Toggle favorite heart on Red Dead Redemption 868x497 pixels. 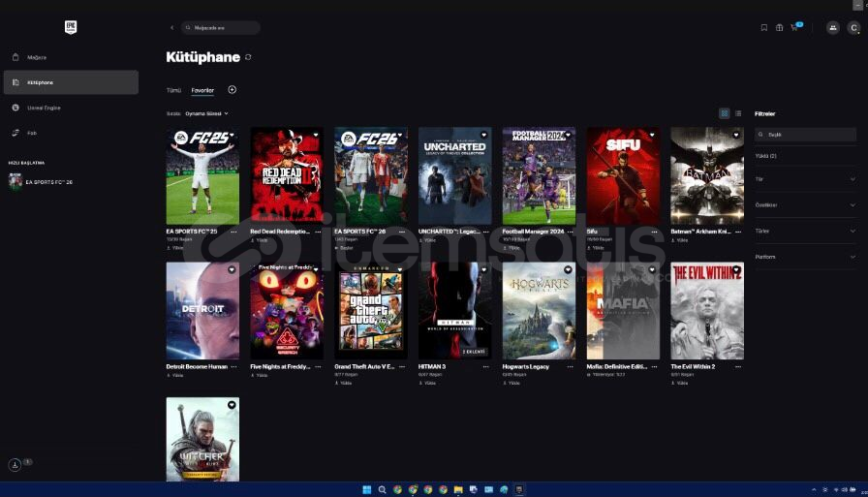click(x=315, y=136)
